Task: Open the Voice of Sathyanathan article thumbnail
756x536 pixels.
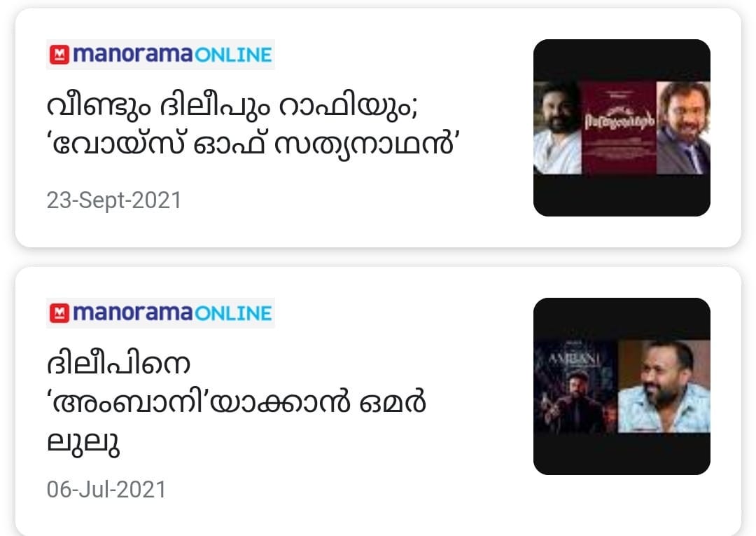Action: pos(622,128)
